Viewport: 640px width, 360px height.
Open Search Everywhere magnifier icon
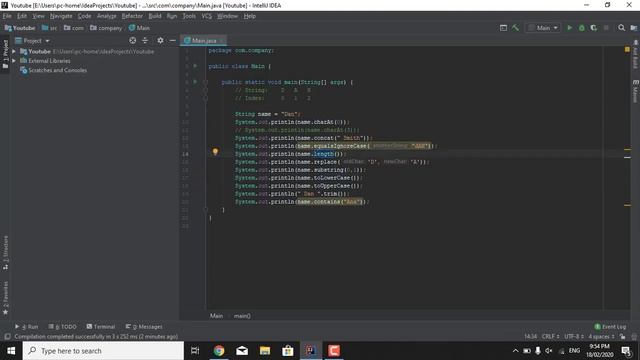(x=621, y=28)
